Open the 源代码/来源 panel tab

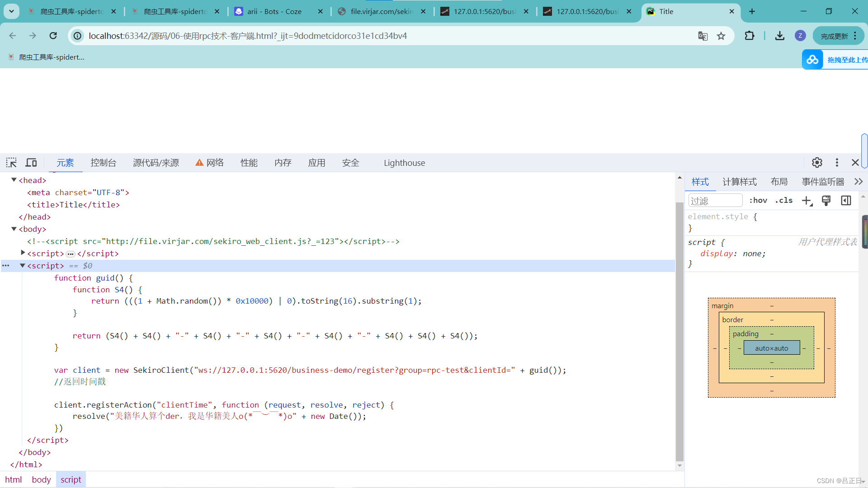(x=156, y=163)
